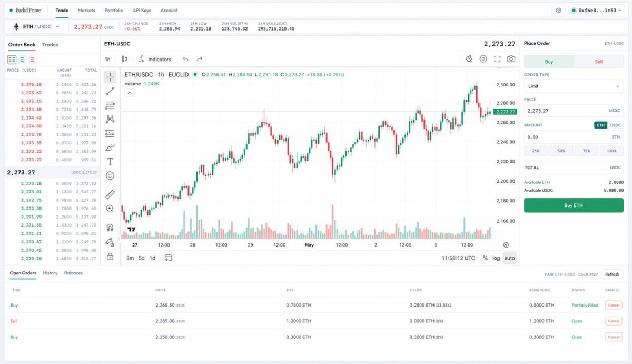Select the brush drawing tool
The height and width of the screenshot is (364, 632).
pyautogui.click(x=110, y=147)
